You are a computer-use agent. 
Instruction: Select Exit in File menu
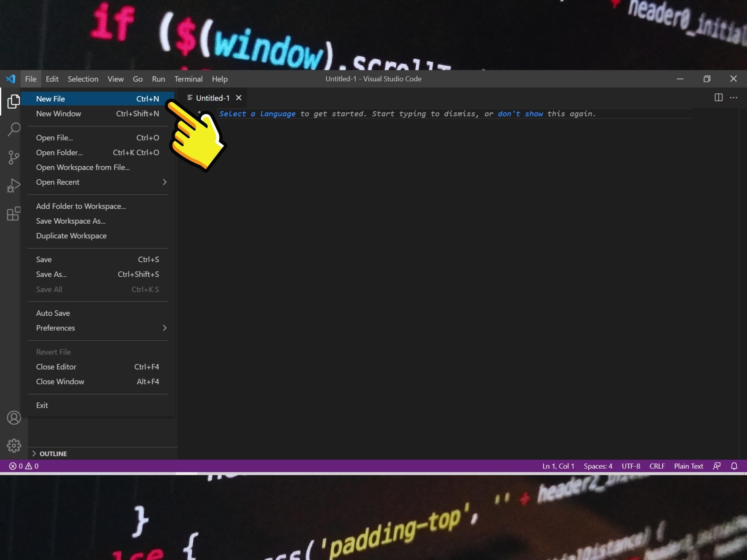97,405
